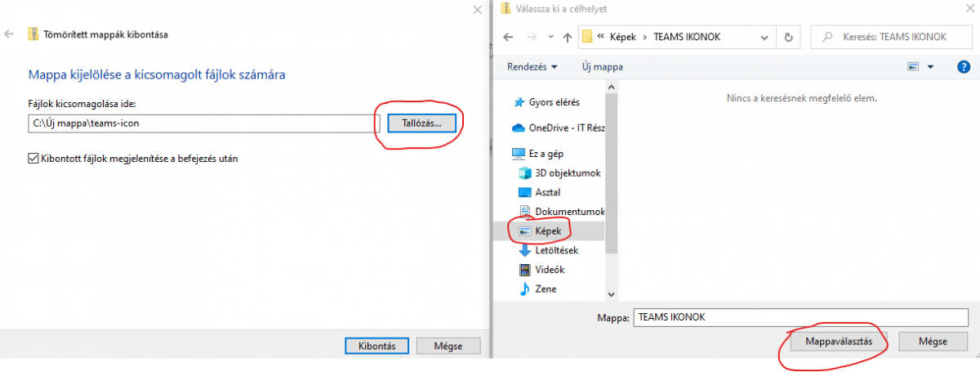980x372 pixels.
Task: Open the view options dropdown arrow
Action: (x=932, y=66)
